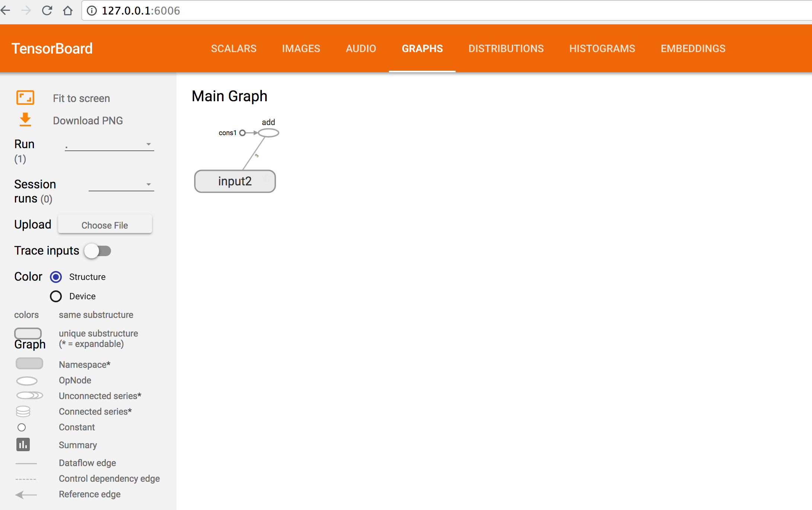Click the Fit to screen icon
Image resolution: width=812 pixels, height=510 pixels.
pos(25,98)
